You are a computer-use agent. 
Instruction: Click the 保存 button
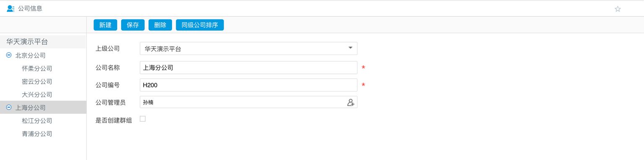tap(133, 25)
